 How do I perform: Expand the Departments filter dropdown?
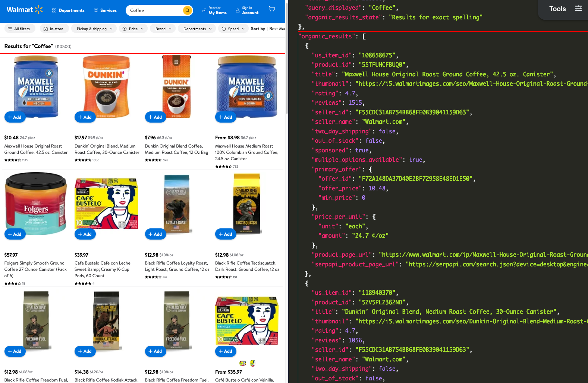pos(197,29)
